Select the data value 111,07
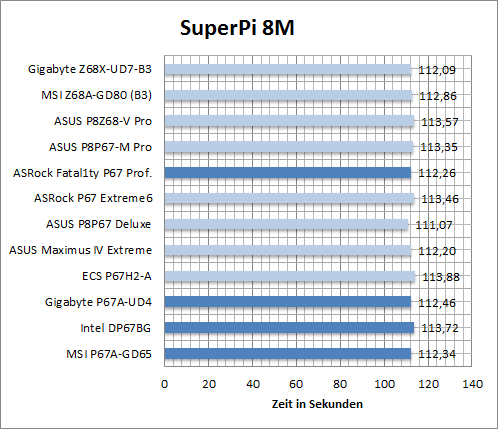This screenshot has height=429, width=498. coord(434,225)
